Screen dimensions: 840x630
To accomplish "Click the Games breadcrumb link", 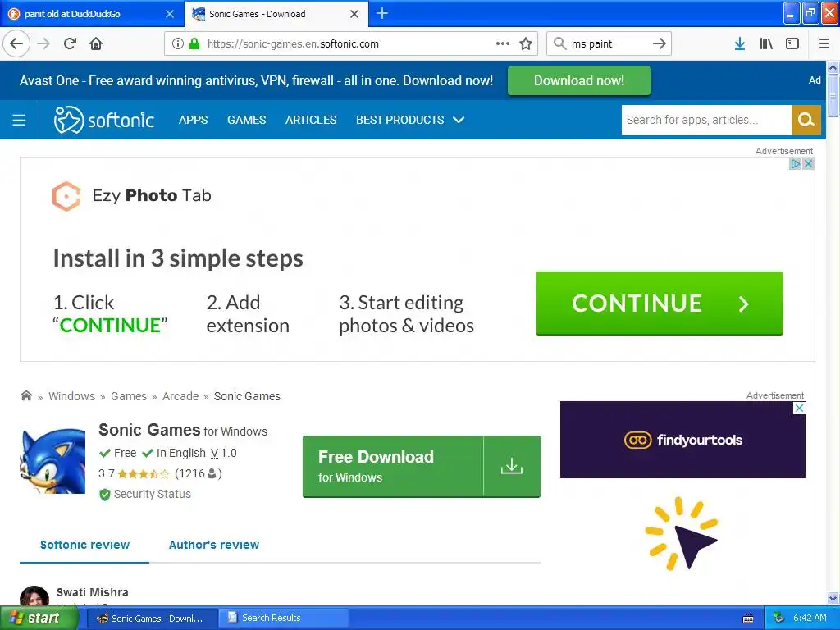I will pyautogui.click(x=129, y=396).
